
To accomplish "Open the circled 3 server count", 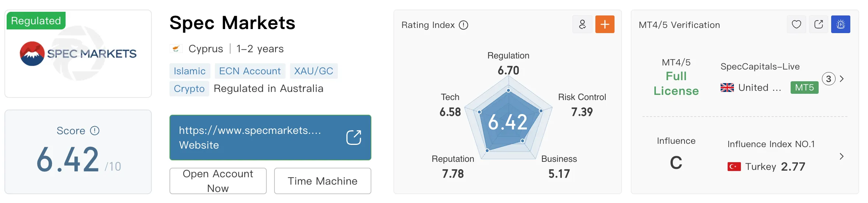I will [829, 79].
